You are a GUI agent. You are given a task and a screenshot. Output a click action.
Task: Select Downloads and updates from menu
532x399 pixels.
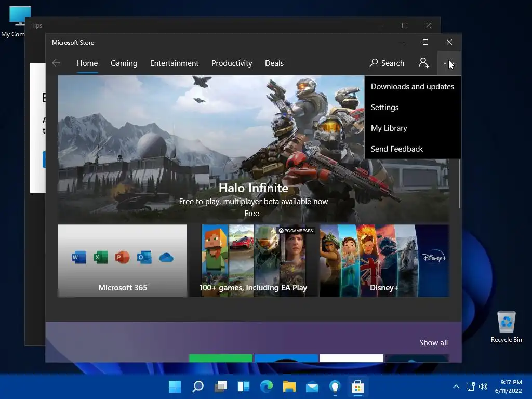pyautogui.click(x=412, y=87)
